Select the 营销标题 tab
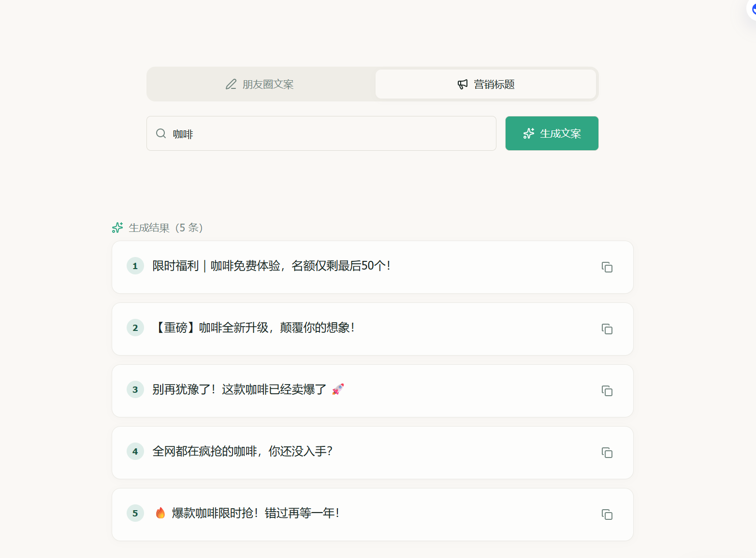This screenshot has width=756, height=558. [486, 84]
